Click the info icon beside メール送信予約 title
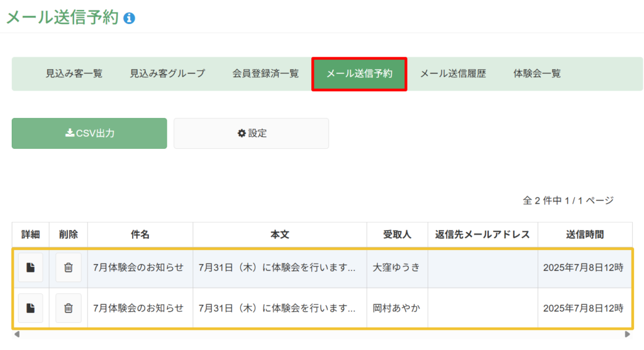The height and width of the screenshot is (350, 644). [129, 18]
